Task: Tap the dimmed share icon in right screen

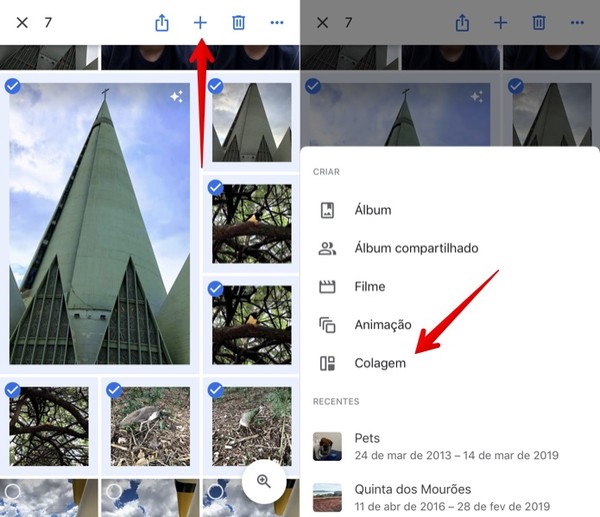Action: click(x=462, y=23)
